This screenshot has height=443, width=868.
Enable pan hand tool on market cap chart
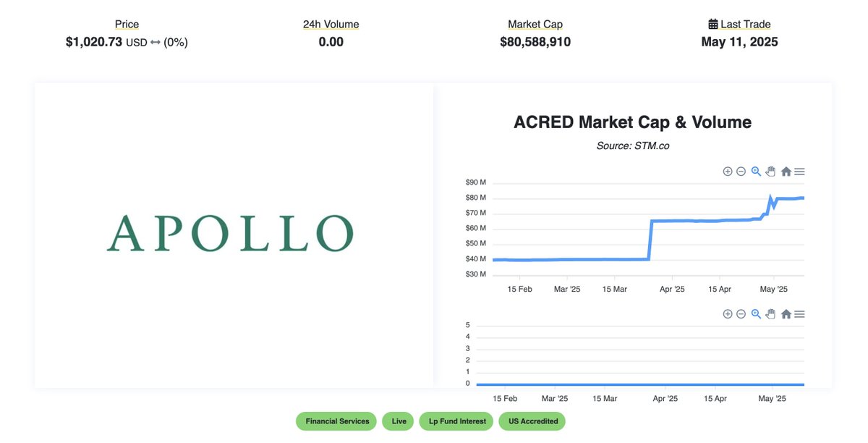[770, 172]
